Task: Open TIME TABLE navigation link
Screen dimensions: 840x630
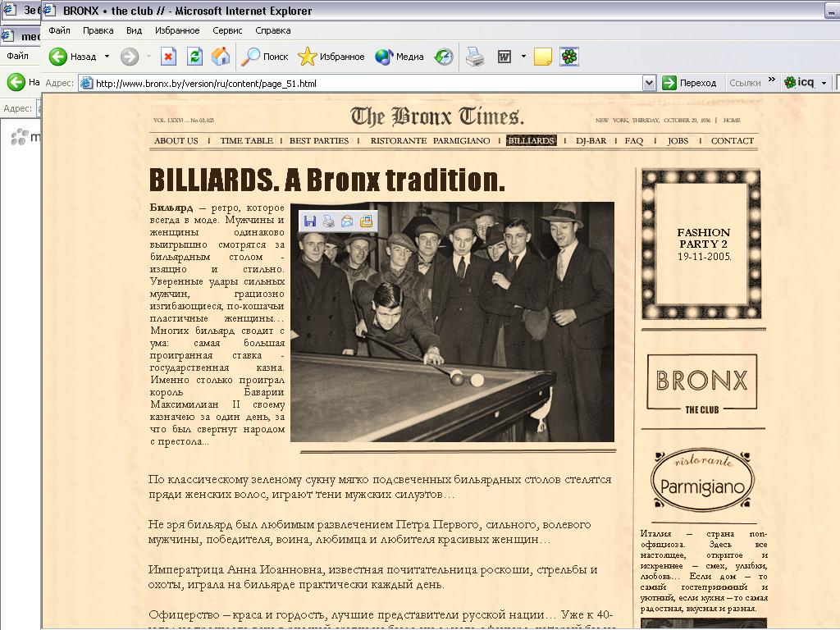Action: pos(246,141)
